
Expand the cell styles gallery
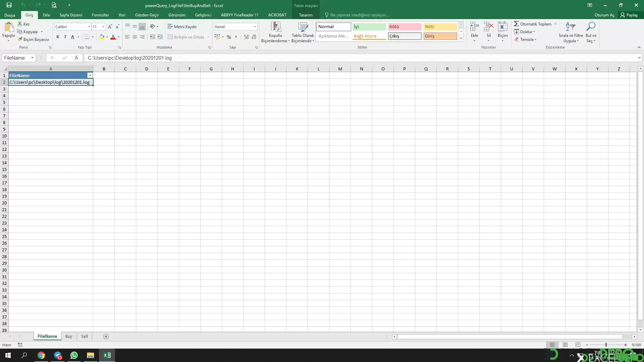461,39
